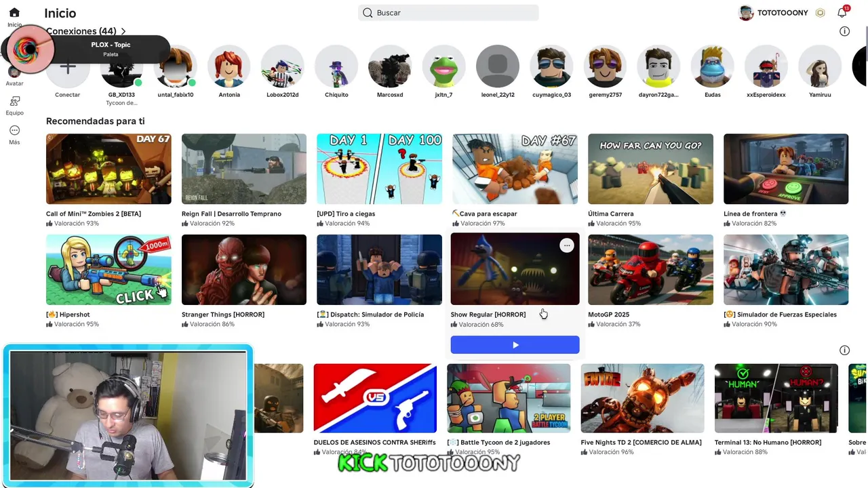The height and width of the screenshot is (488, 868).
Task: Click the info icon beside Conexiones
Action: pos(844,31)
